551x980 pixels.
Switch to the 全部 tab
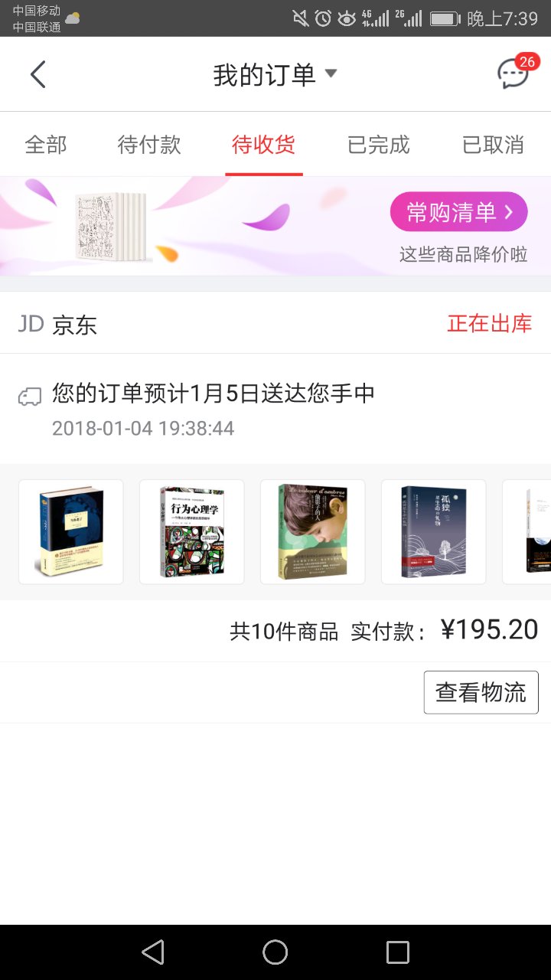click(x=46, y=145)
